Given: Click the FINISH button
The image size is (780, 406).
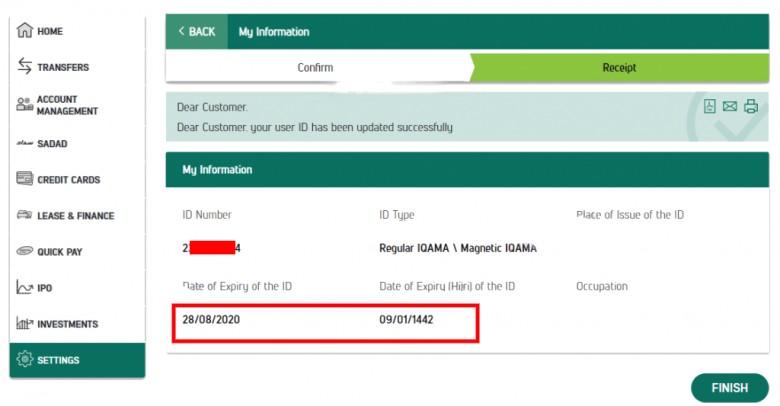Looking at the screenshot, I should tap(730, 388).
